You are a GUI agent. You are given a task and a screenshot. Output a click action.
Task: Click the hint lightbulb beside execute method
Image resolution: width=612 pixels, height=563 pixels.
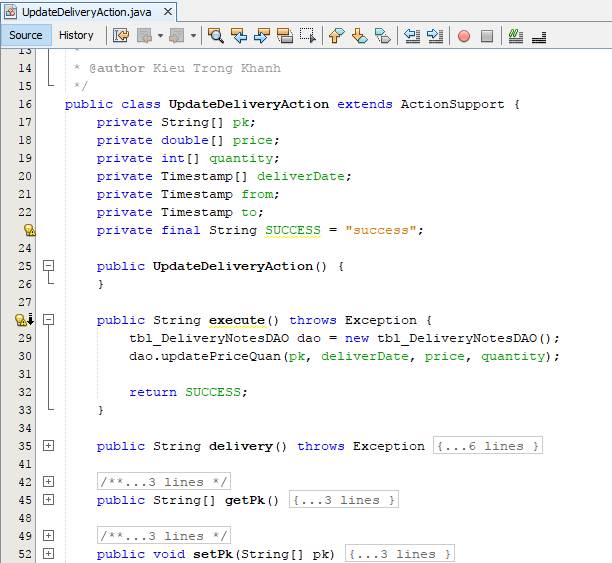click(21, 320)
